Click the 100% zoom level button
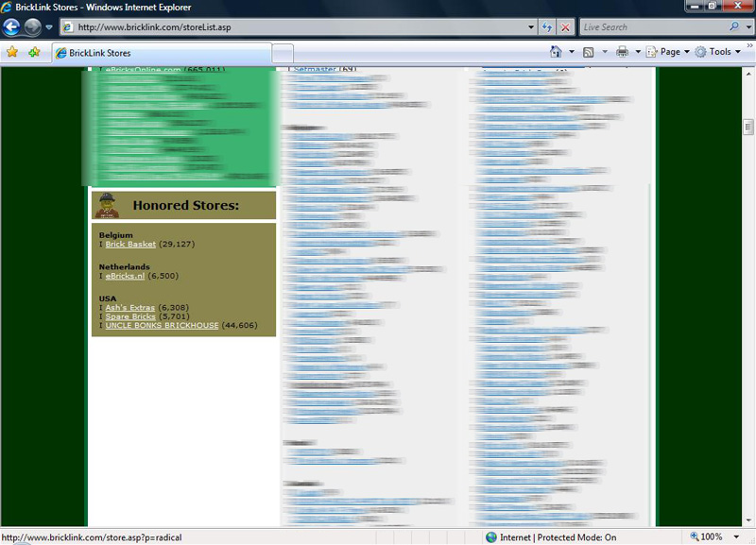The width and height of the screenshot is (756, 545). (706, 536)
